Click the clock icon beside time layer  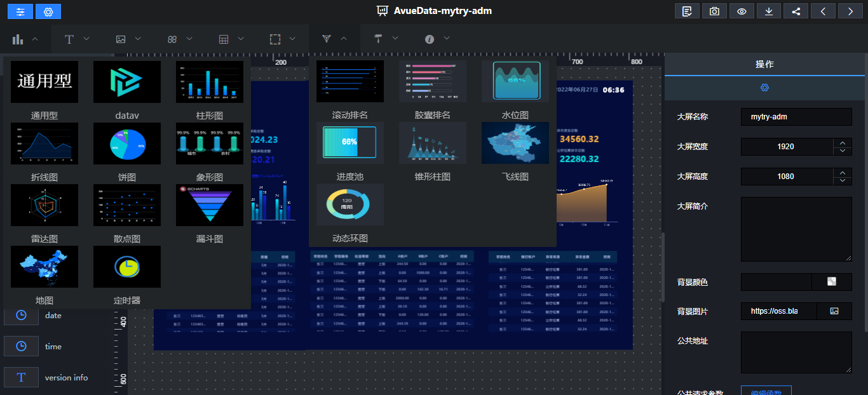coord(21,346)
